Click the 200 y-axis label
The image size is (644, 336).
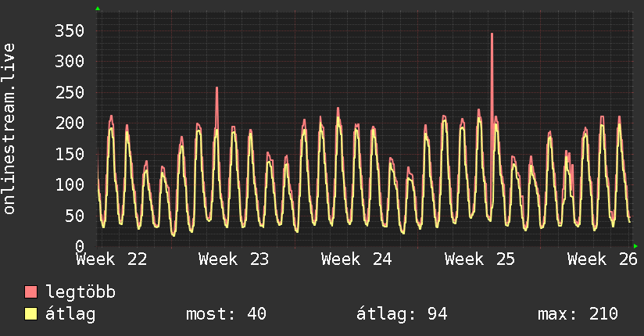click(x=70, y=123)
